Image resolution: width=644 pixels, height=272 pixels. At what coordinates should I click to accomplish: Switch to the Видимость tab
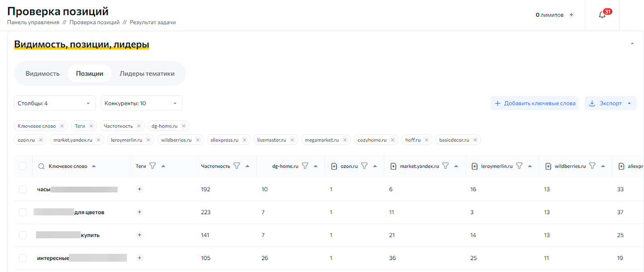(x=43, y=73)
